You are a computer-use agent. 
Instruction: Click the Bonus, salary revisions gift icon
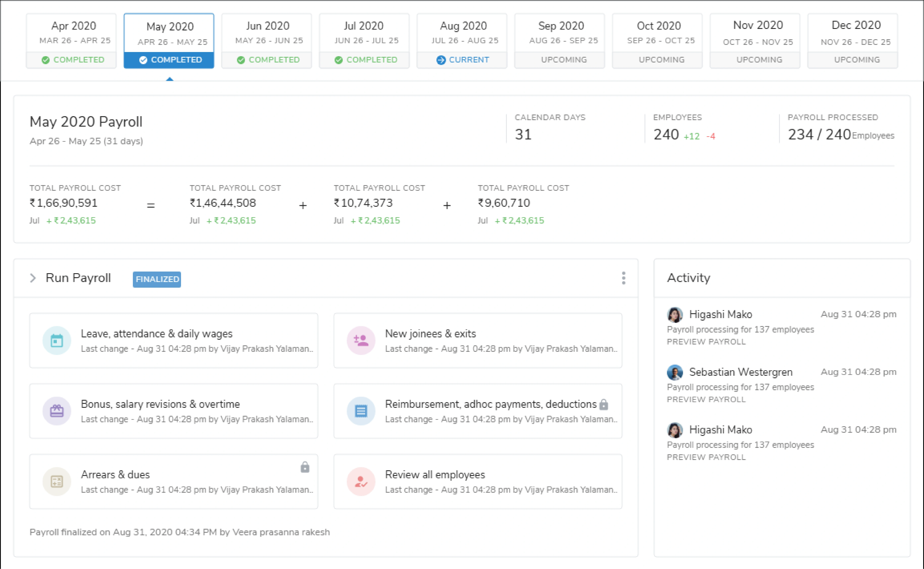click(x=57, y=411)
